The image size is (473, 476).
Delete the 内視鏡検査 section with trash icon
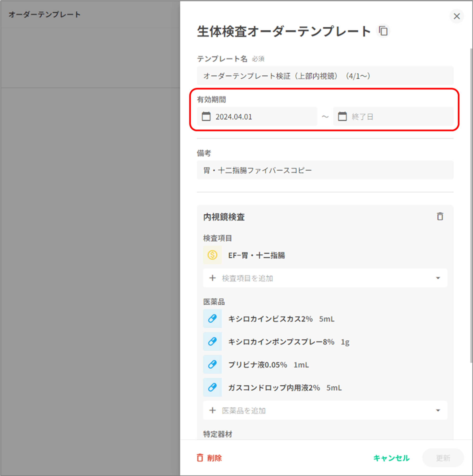pos(440,216)
